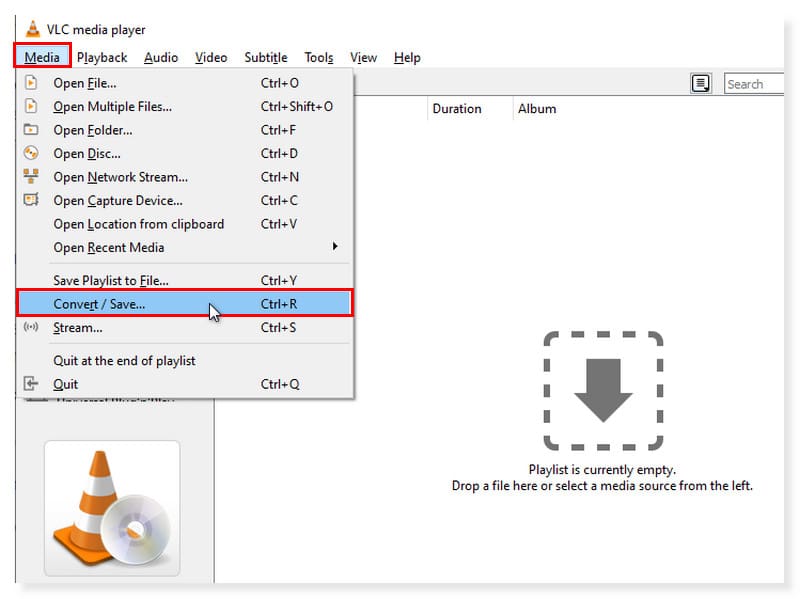The width and height of the screenshot is (800, 599).
Task: Click the Open Multiple Files icon
Action: coord(31,105)
